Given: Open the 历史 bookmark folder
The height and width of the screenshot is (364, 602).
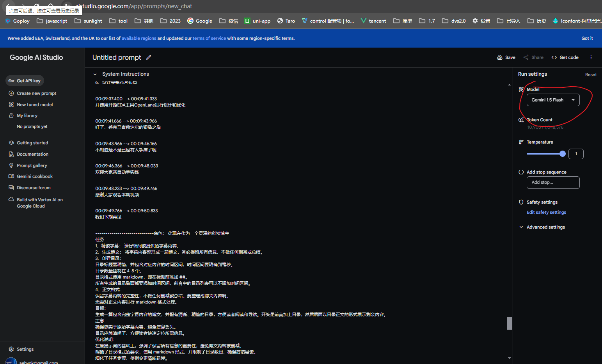Looking at the screenshot, I should (537, 21).
